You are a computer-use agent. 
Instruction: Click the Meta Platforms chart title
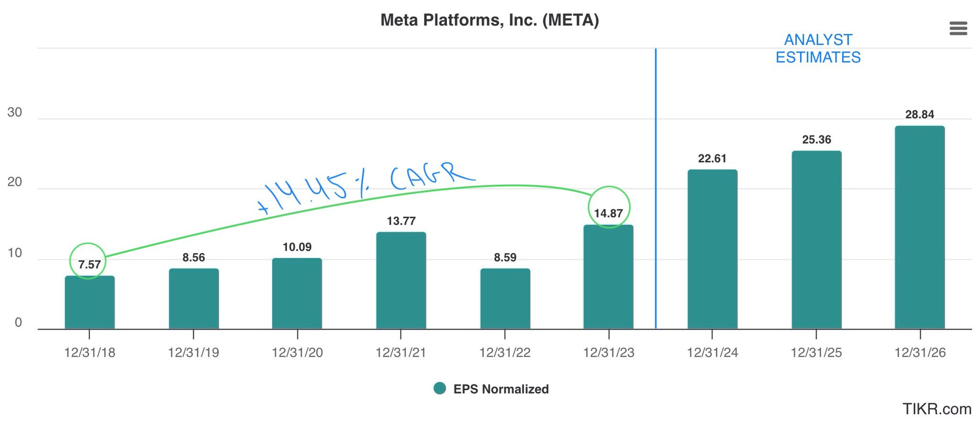pyautogui.click(x=490, y=20)
